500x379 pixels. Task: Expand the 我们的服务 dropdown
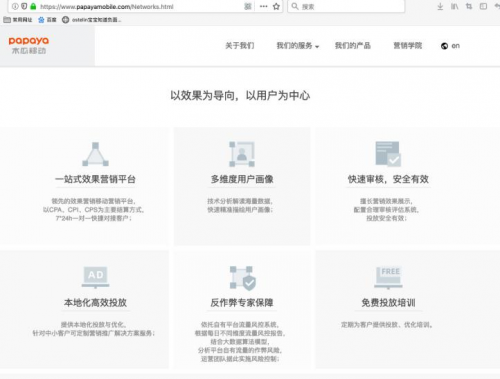(x=298, y=46)
